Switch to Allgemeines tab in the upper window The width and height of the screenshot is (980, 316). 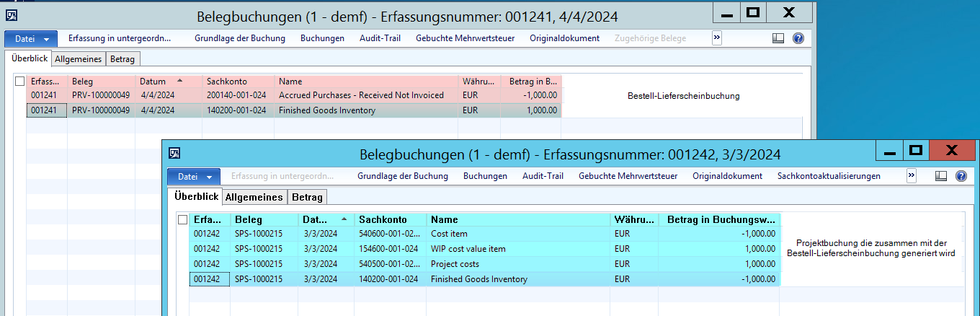click(x=79, y=59)
